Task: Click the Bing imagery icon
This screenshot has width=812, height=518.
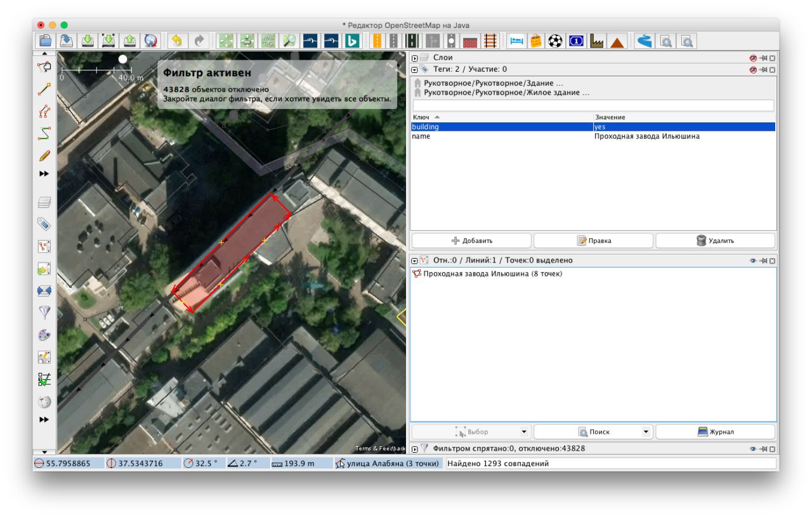Action: [x=352, y=41]
